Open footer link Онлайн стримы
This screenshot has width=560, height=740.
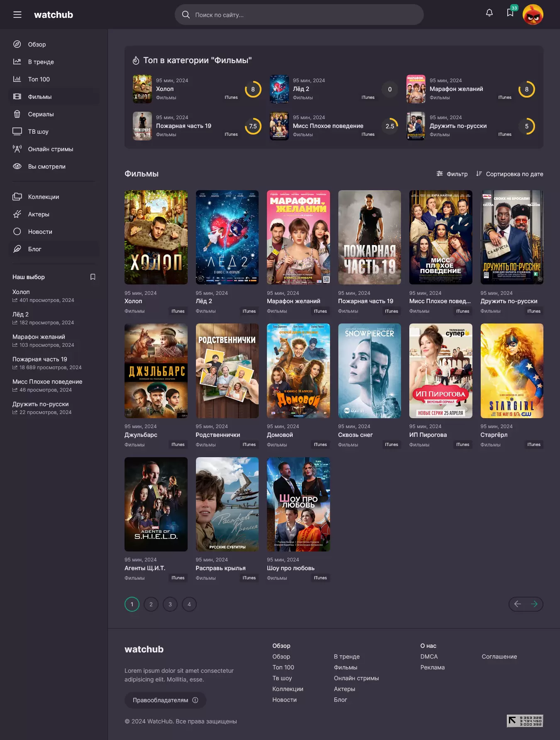point(356,678)
